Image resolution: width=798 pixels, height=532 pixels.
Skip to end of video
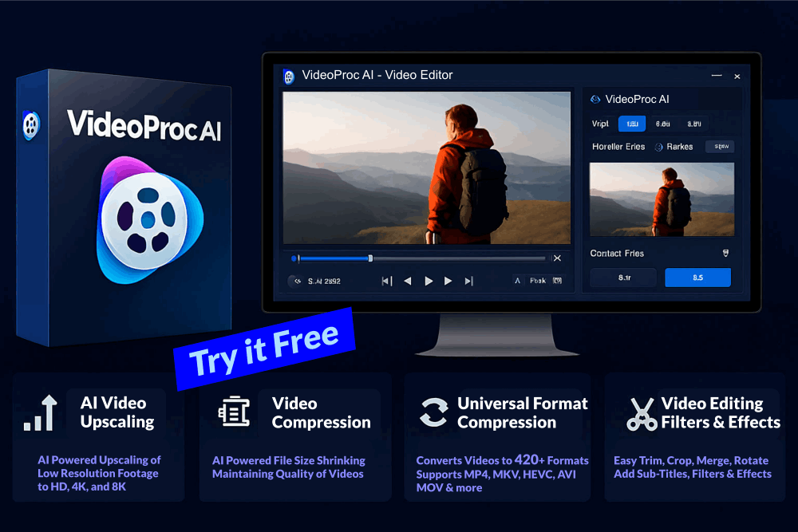pos(468,281)
